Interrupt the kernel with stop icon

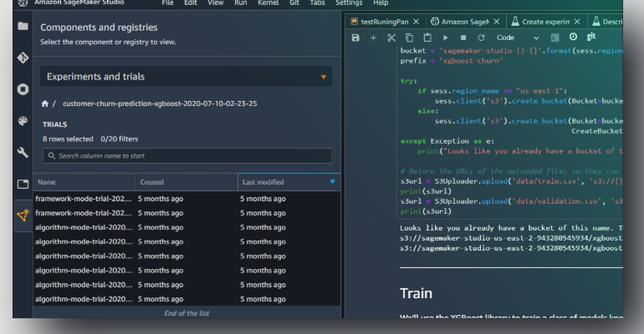tap(463, 38)
